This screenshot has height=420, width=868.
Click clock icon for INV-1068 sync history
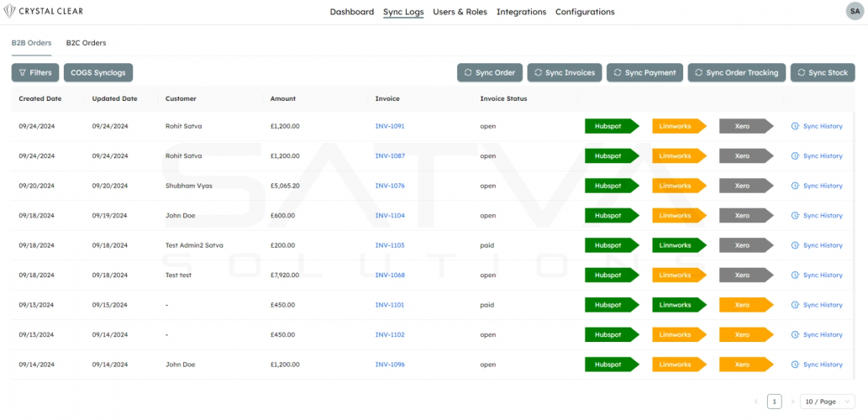tap(796, 275)
